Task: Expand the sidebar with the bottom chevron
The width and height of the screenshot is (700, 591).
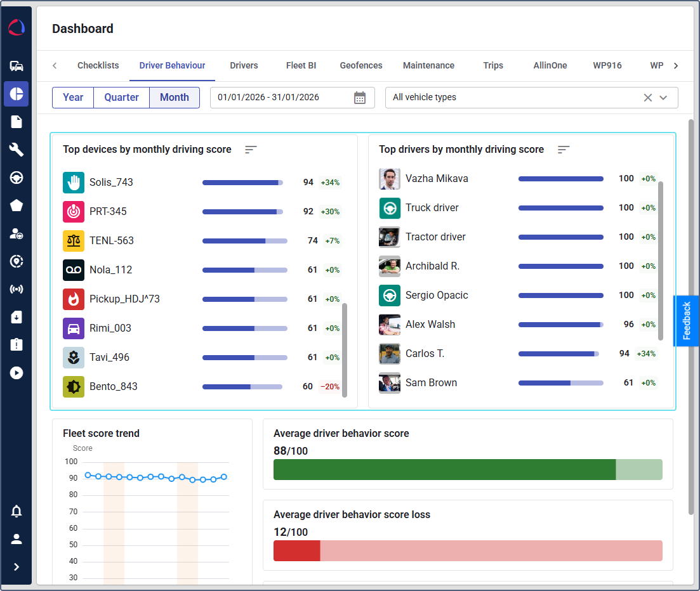Action: [17, 567]
